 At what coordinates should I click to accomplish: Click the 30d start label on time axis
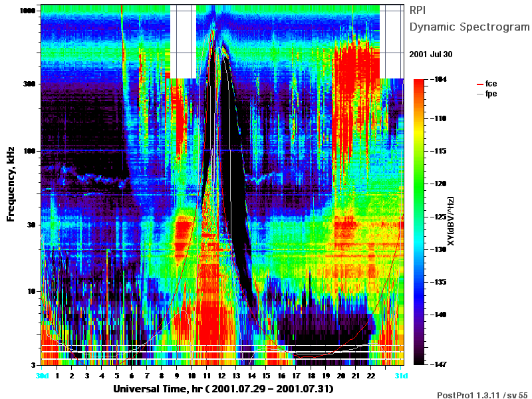(x=42, y=376)
